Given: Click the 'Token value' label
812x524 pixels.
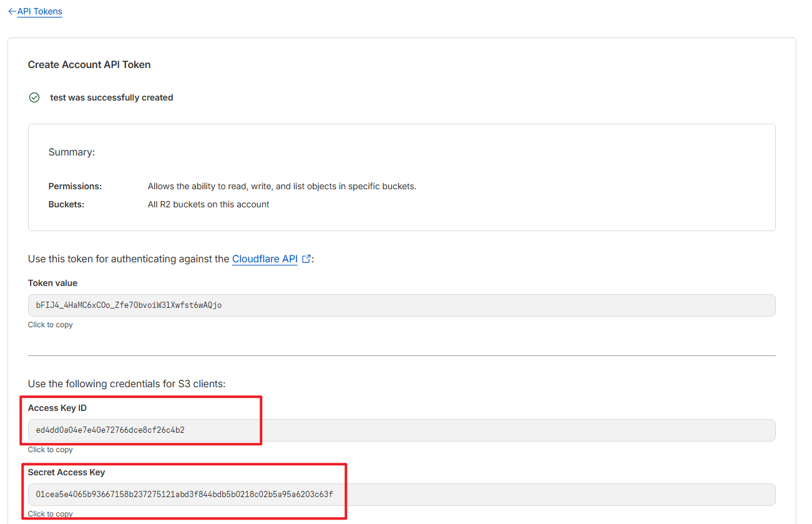Looking at the screenshot, I should 52,283.
